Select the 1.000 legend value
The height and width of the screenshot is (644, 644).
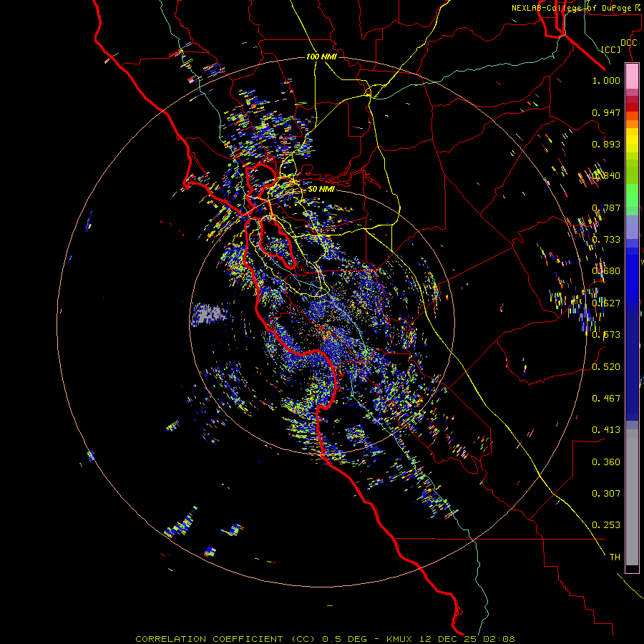(x=606, y=80)
